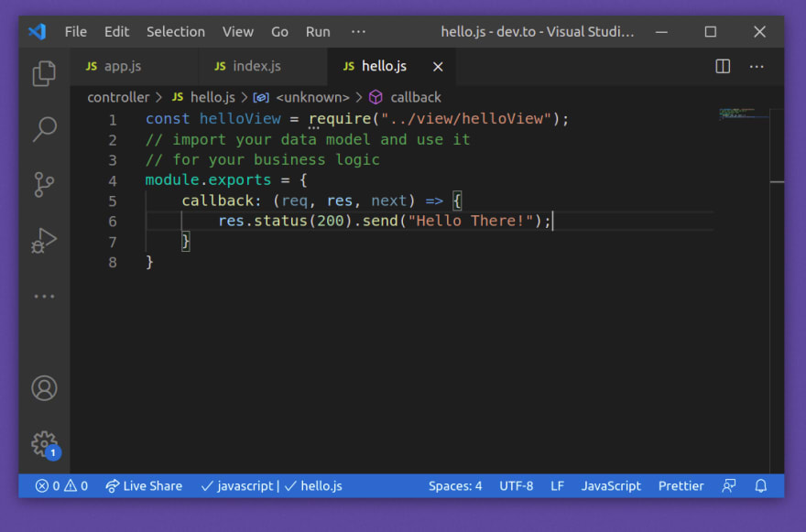Show additional views in activity bar

[x=44, y=297]
